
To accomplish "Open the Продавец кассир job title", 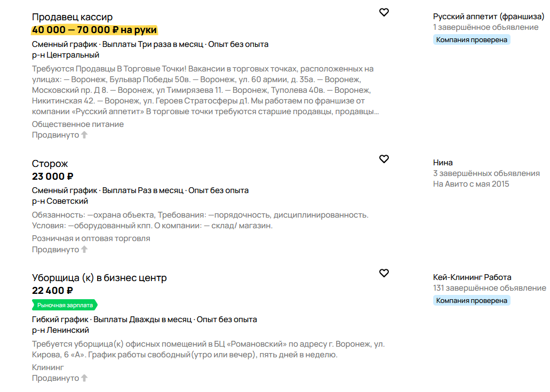I will (72, 17).
